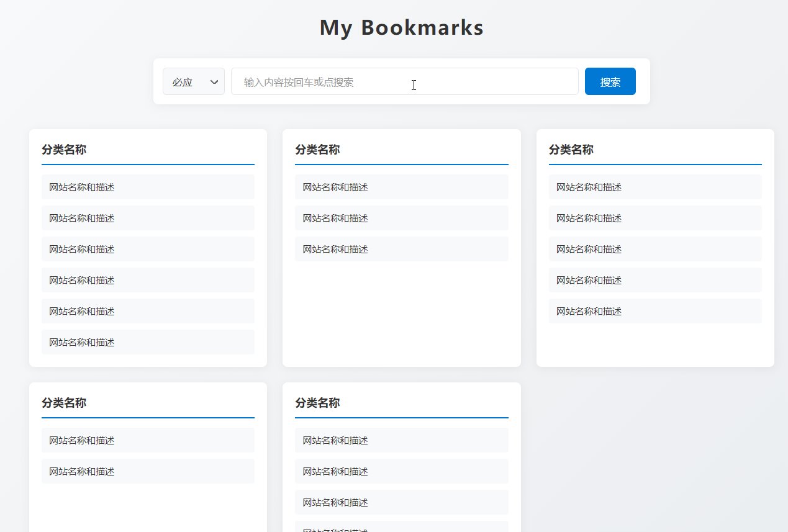Open the 必应 search engine dropdown
788x532 pixels.
[193, 82]
